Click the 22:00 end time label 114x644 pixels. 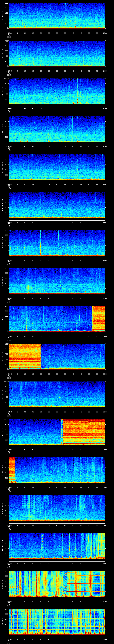[105, 374]
